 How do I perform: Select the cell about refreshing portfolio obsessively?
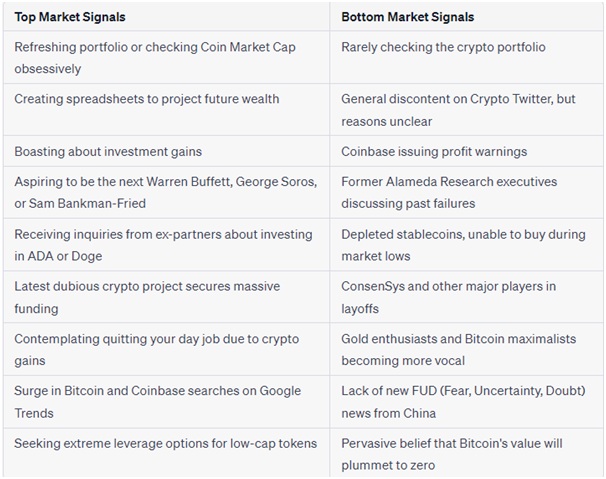pyautogui.click(x=166, y=57)
